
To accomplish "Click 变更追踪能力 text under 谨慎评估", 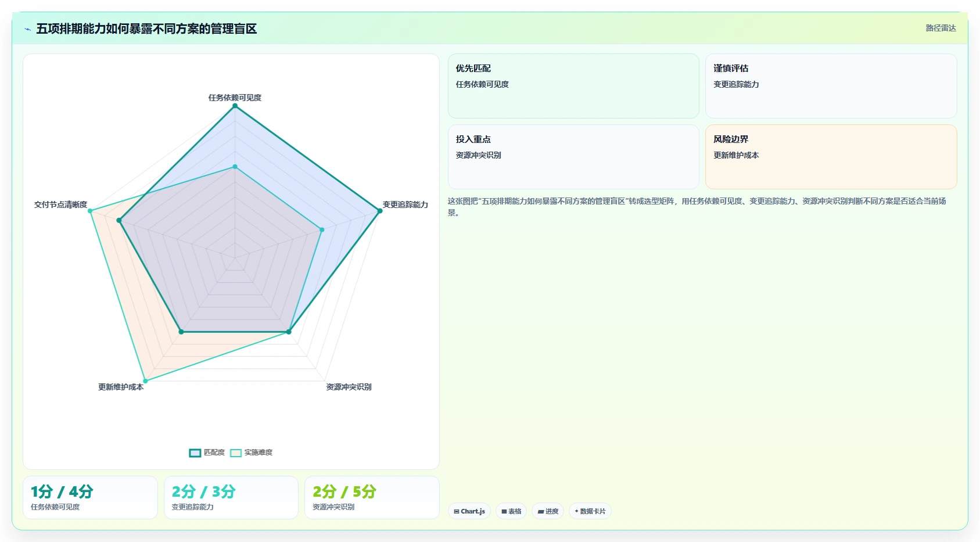I will coord(736,84).
